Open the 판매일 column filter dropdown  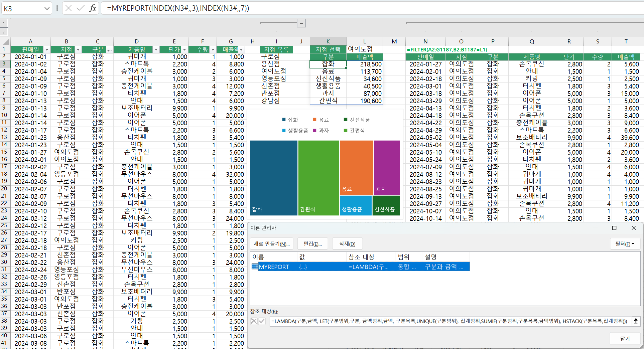pos(47,50)
